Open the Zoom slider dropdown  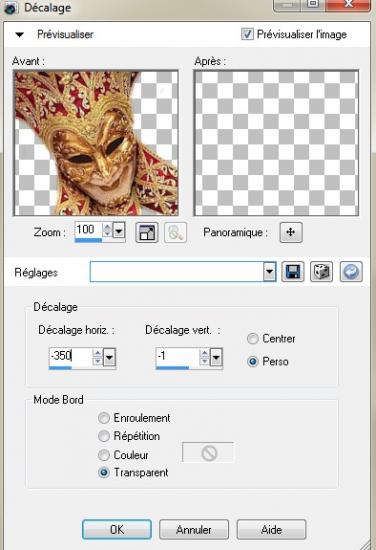click(119, 231)
